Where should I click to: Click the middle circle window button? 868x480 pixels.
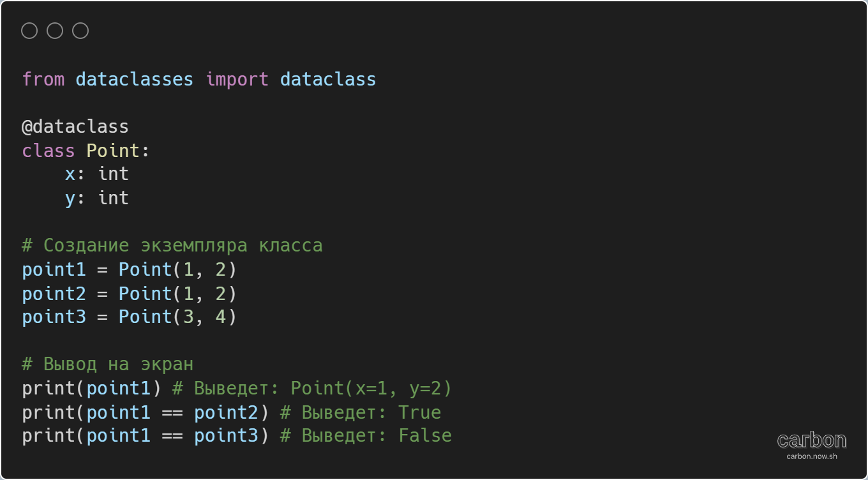point(55,31)
